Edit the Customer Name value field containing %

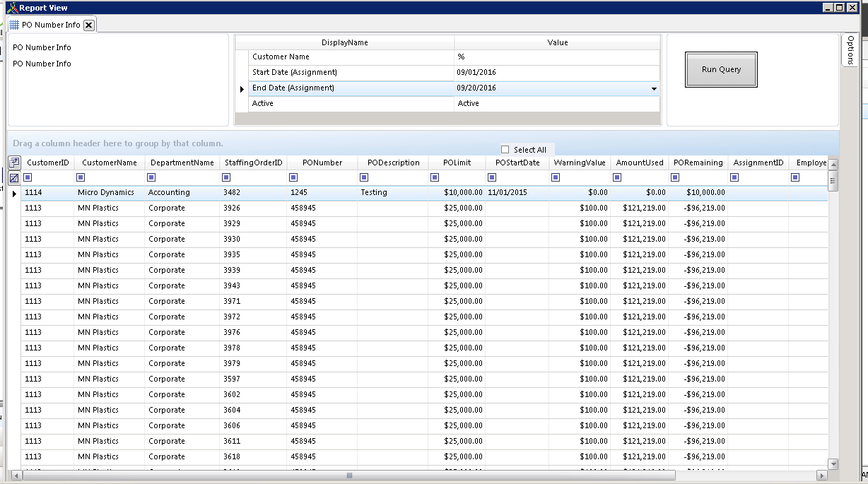pyautogui.click(x=557, y=57)
